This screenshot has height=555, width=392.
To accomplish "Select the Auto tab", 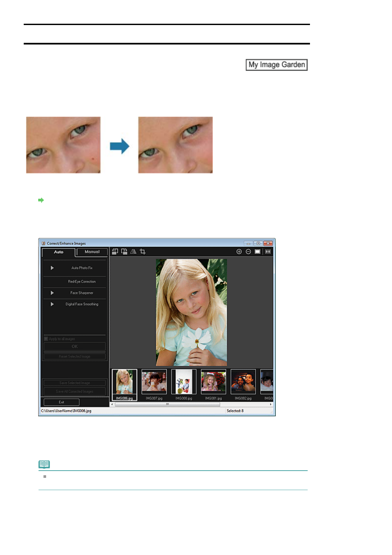I will 59,252.
